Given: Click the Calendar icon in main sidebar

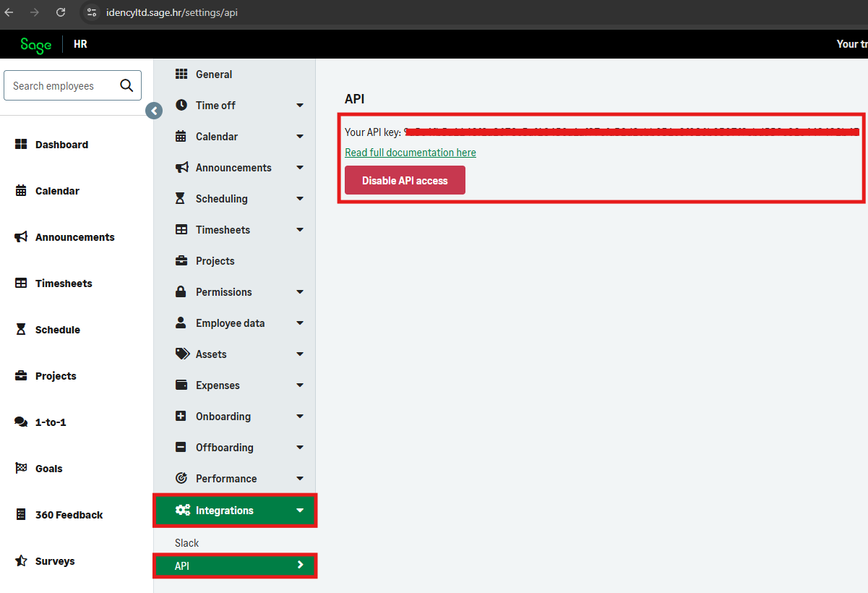Looking at the screenshot, I should [21, 191].
